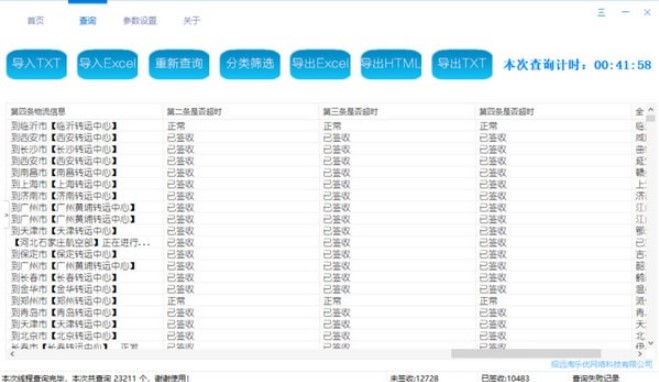The height and width of the screenshot is (382, 659).
Task: Close the query window
Action: (647, 13)
